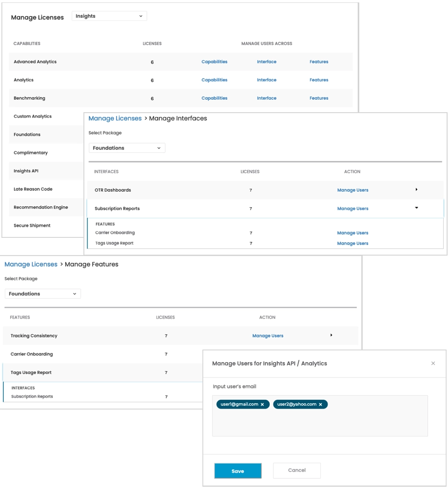Click Manage Licenses breadcrumb in Manage Features
Viewport: 448px width, 491px height.
pos(31,264)
